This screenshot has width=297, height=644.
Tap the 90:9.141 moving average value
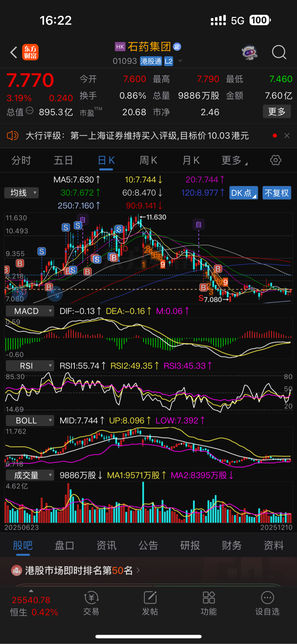[x=144, y=205]
